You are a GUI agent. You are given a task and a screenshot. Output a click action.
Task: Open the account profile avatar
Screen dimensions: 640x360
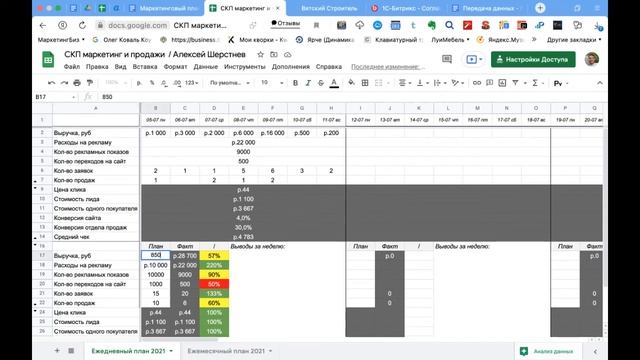591,59
